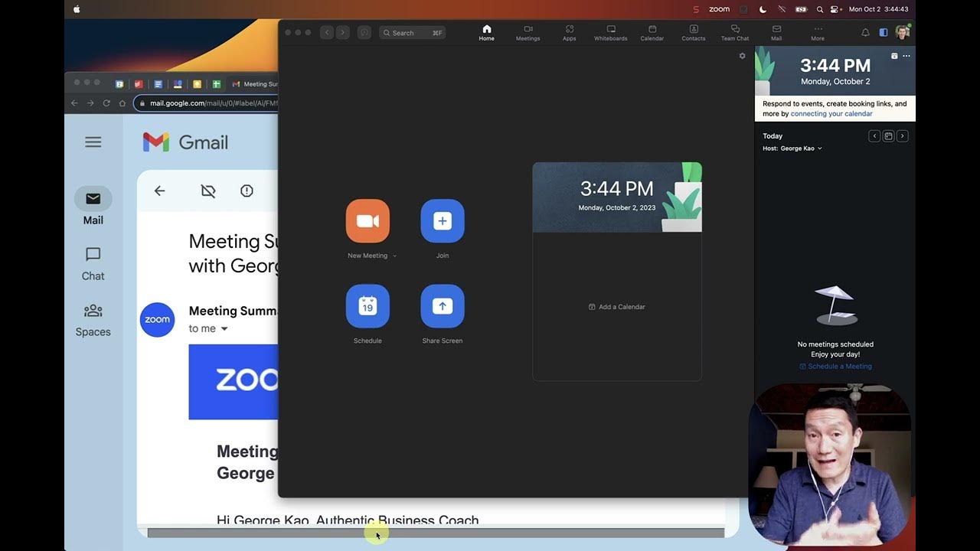The width and height of the screenshot is (980, 551).
Task: Open the pinned Google Keep tab
Action: click(x=197, y=84)
